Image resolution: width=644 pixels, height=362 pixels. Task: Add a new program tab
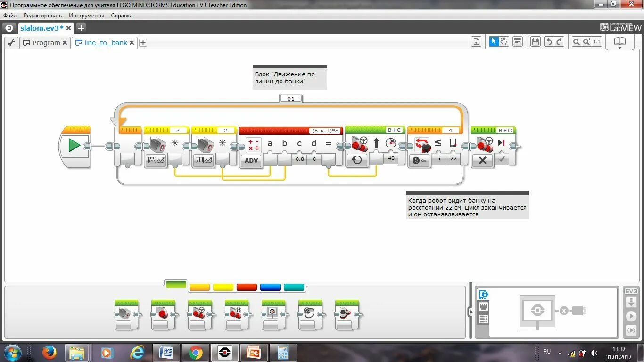pos(143,43)
